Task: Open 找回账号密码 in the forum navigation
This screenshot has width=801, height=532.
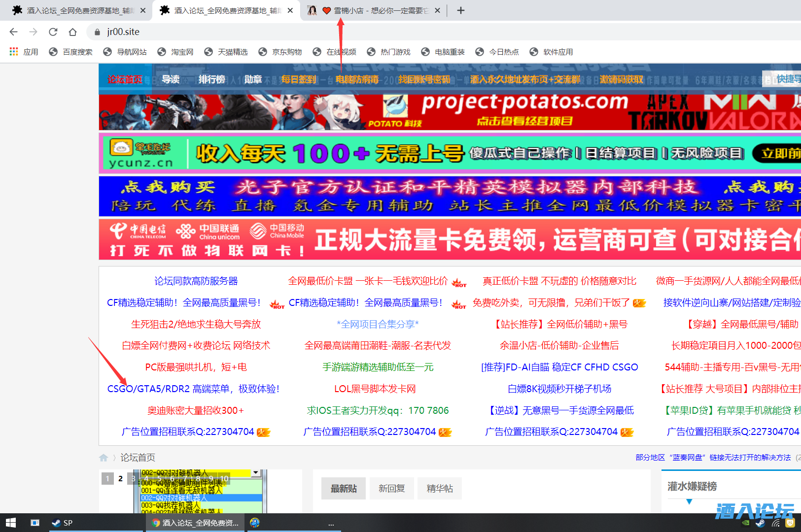Action: [x=424, y=79]
